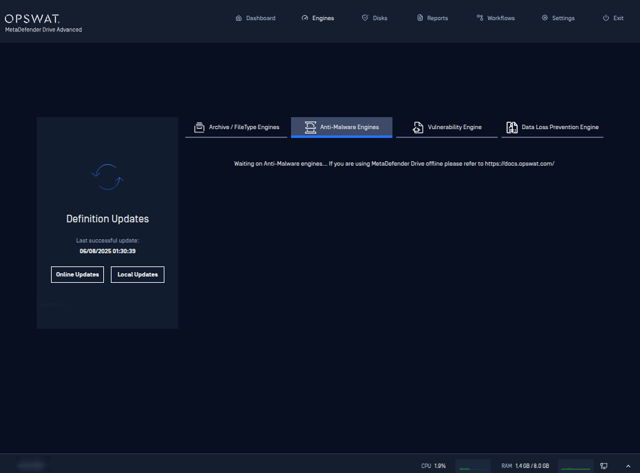Open the Reports page
640x473 pixels.
coord(432,18)
